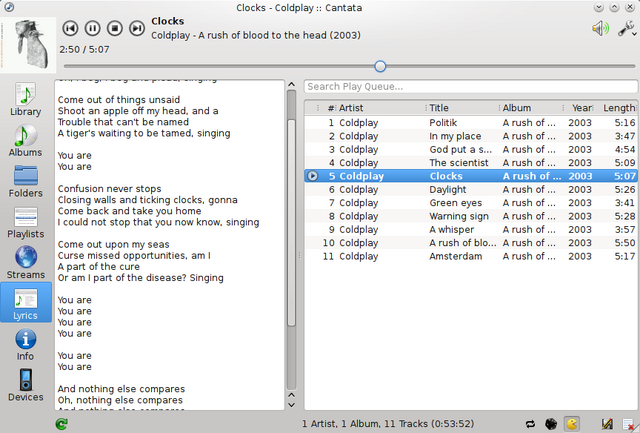
Task: Click the now-playing icon in row 5
Action: point(312,176)
